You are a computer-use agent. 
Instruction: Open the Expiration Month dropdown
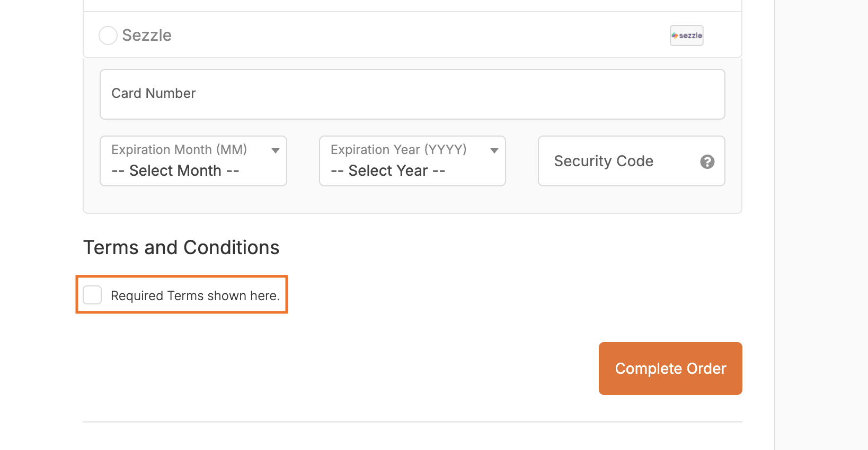point(193,161)
